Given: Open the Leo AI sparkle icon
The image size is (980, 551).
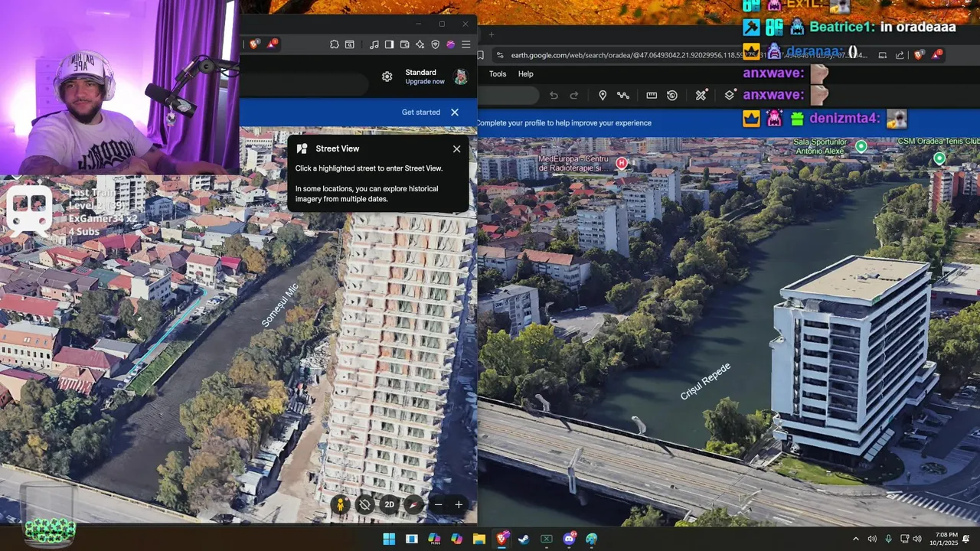Looking at the screenshot, I should coord(420,44).
